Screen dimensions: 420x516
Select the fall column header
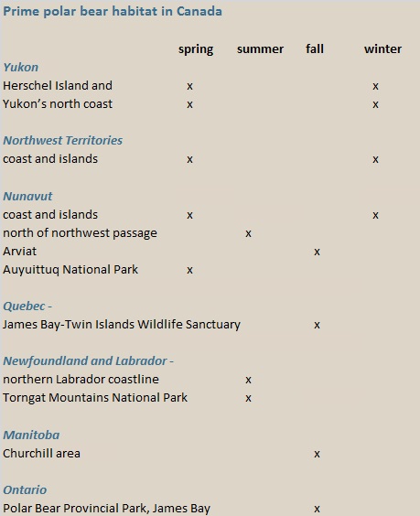(315, 49)
